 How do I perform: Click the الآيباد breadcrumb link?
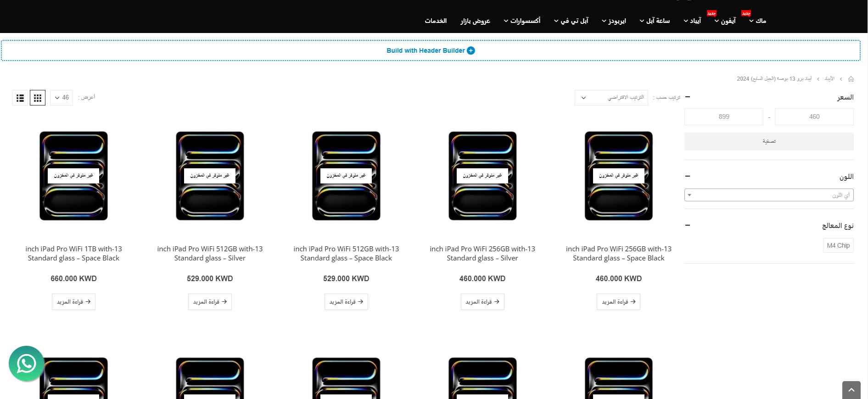click(x=829, y=79)
